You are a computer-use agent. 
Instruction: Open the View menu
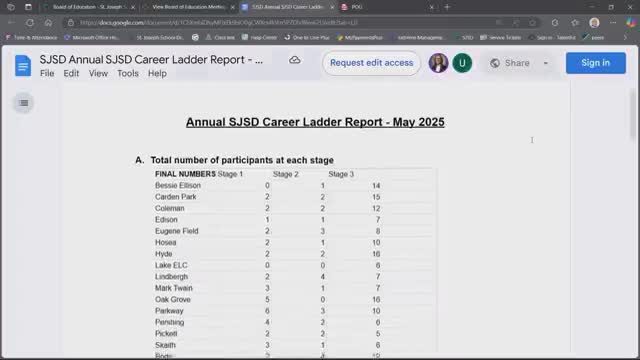coord(98,73)
